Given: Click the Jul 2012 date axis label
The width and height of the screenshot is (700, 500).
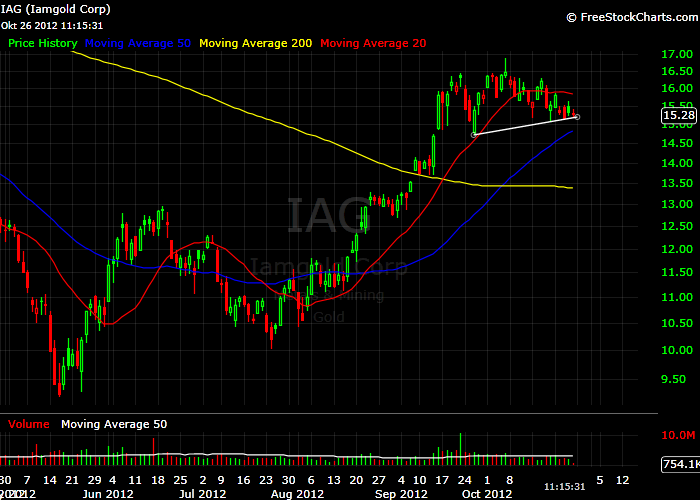Looking at the screenshot, I should click(202, 494).
